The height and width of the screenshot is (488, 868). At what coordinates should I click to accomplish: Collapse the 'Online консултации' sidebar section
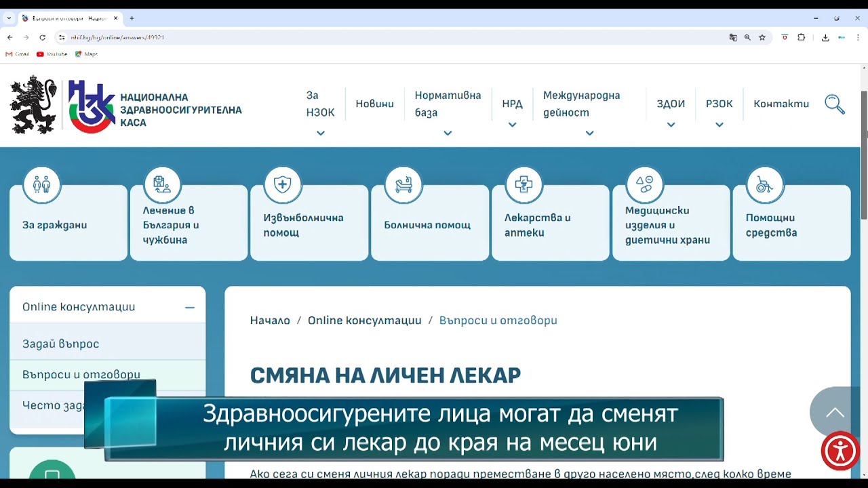[x=190, y=307]
